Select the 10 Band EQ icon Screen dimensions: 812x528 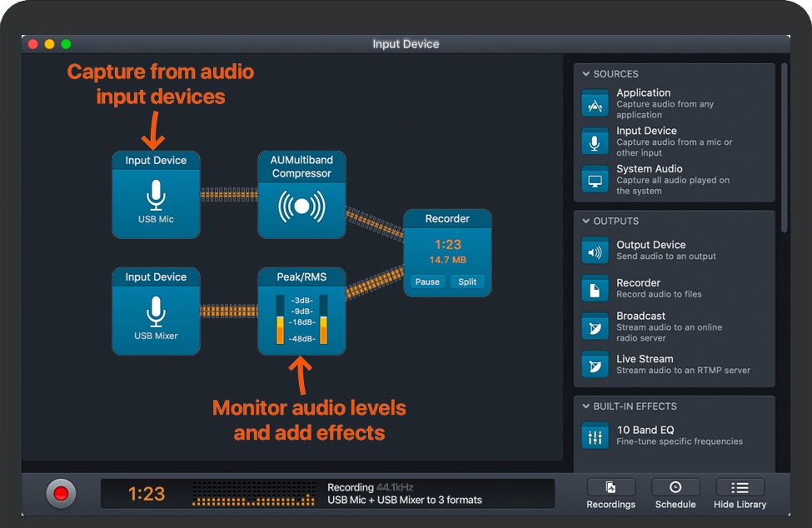point(595,436)
